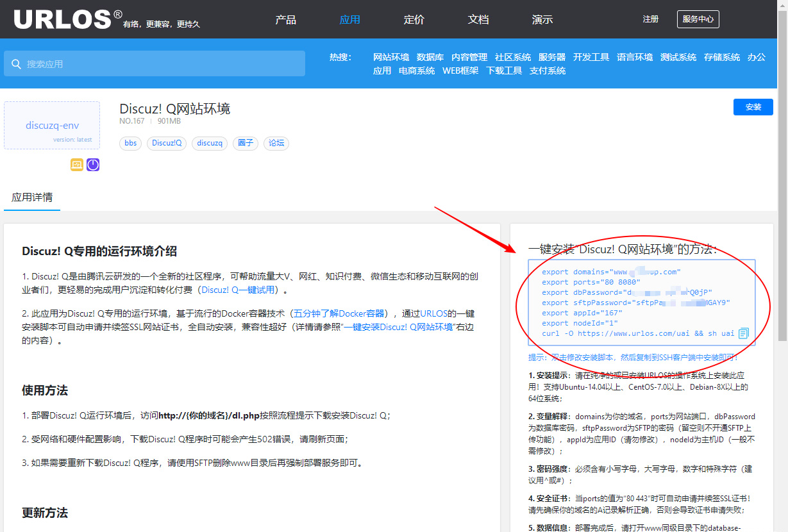Select 内容管理 hot search link
The height and width of the screenshot is (532, 788).
coord(469,57)
